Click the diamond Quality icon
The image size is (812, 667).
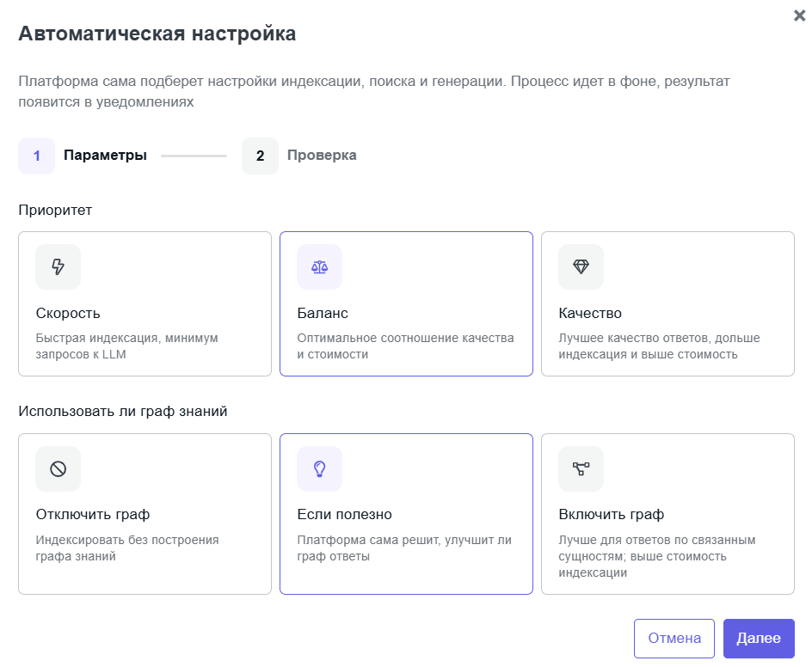tap(581, 266)
